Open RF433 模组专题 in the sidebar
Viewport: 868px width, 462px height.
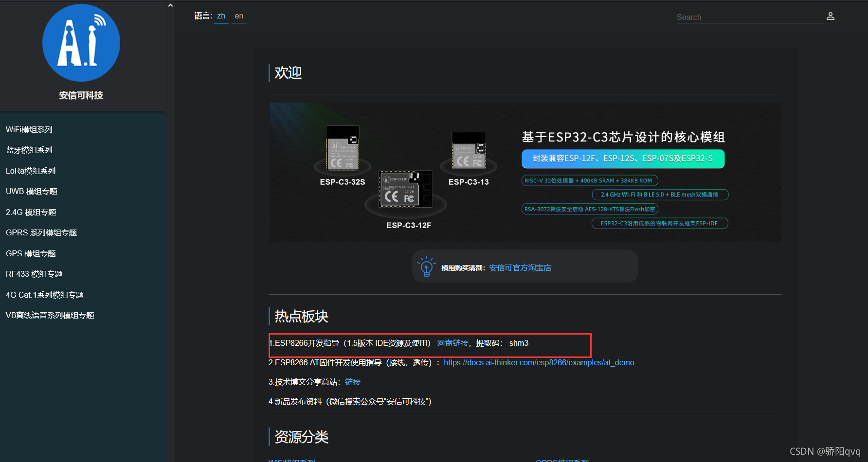pyautogui.click(x=34, y=274)
